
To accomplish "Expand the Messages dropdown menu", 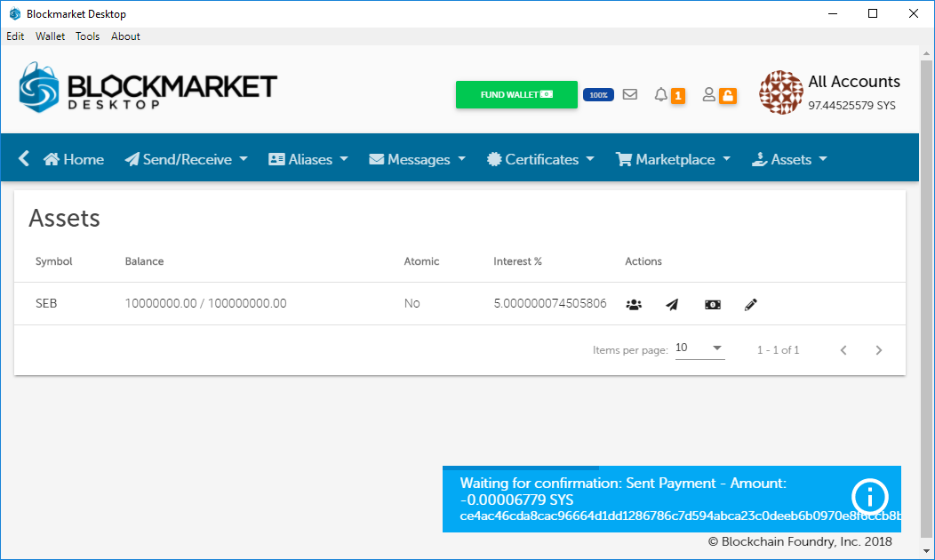I will point(417,159).
